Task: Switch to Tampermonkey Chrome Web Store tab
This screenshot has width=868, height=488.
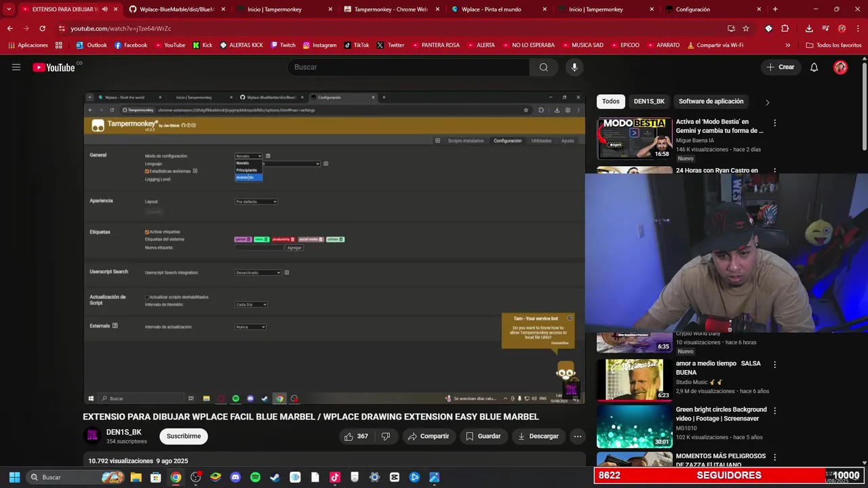Action: point(390,9)
